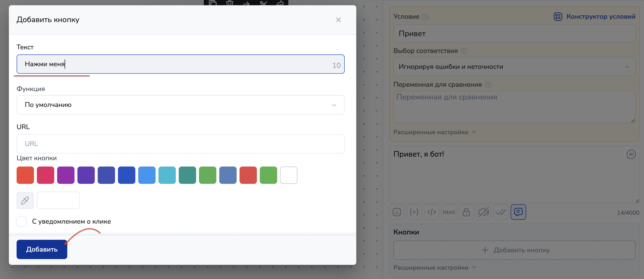Select the teal green color swatch
Image resolution: width=644 pixels, height=279 pixels.
(x=187, y=175)
